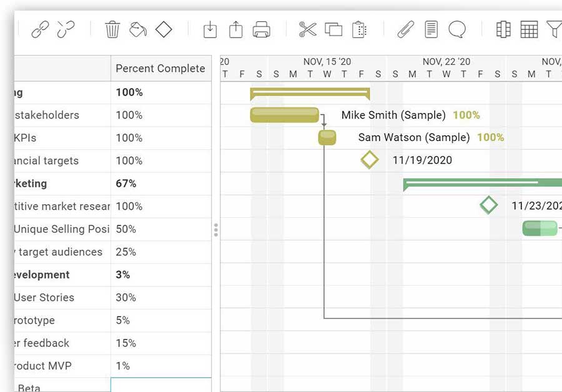Select the 30% User Stories cell

click(161, 297)
